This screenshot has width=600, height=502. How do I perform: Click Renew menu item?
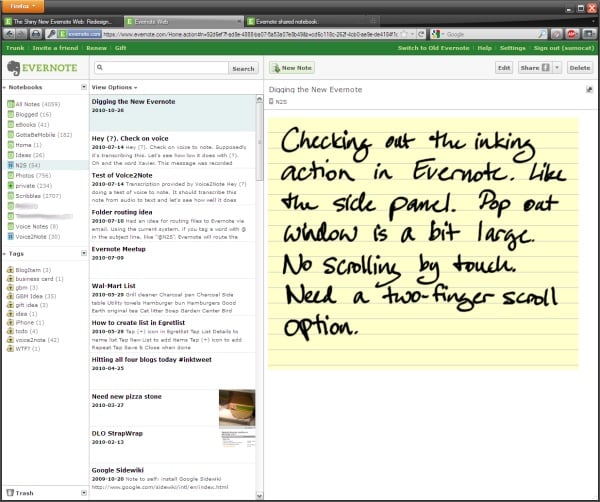click(x=96, y=48)
